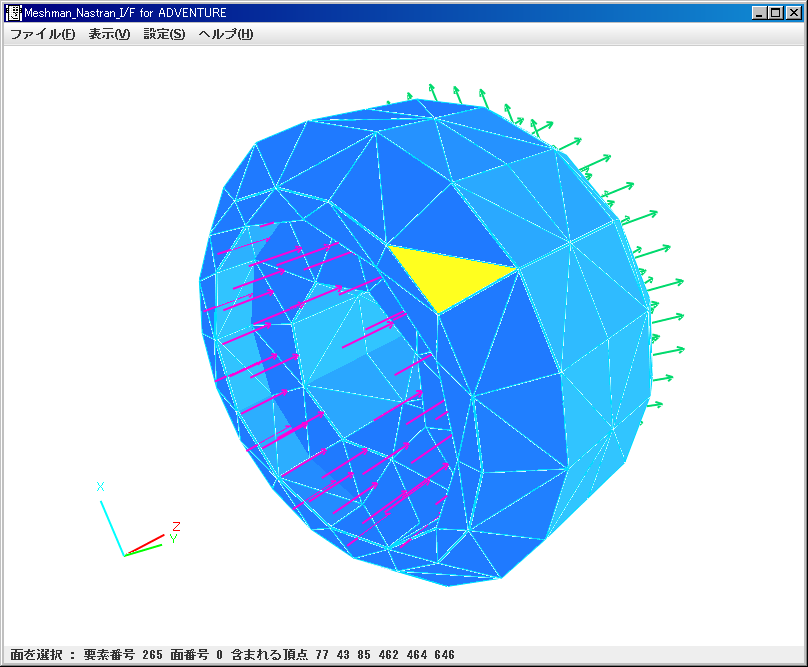This screenshot has width=808, height=667.
Task: Click status text 面番号 0
Action: tap(196, 655)
